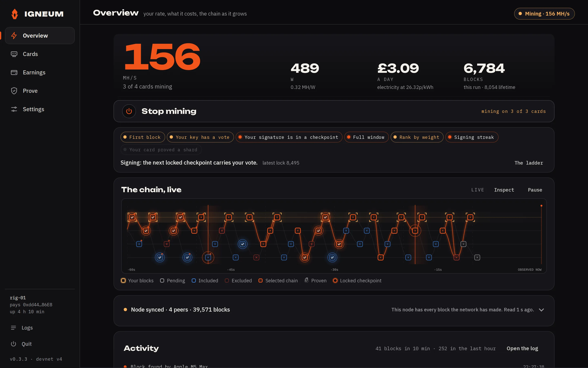Open The ladder link
This screenshot has height=368, width=588.
[x=529, y=163]
